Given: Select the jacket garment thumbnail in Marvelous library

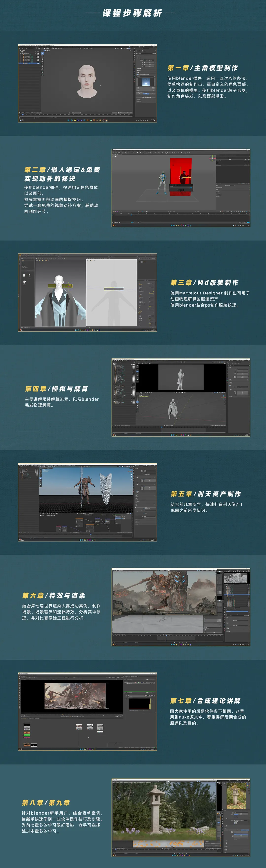Looking at the screenshot, I should (24, 275).
